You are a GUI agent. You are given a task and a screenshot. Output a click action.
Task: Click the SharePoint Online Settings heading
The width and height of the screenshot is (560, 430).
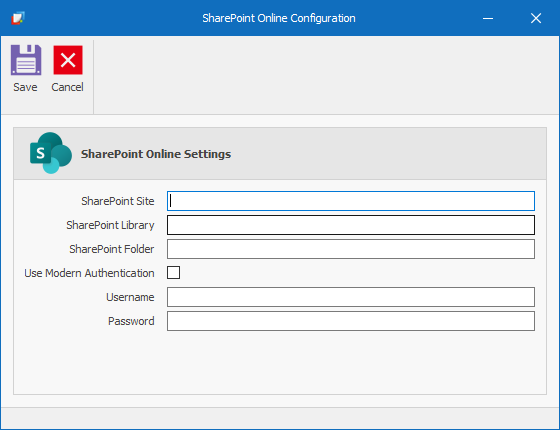click(x=156, y=154)
